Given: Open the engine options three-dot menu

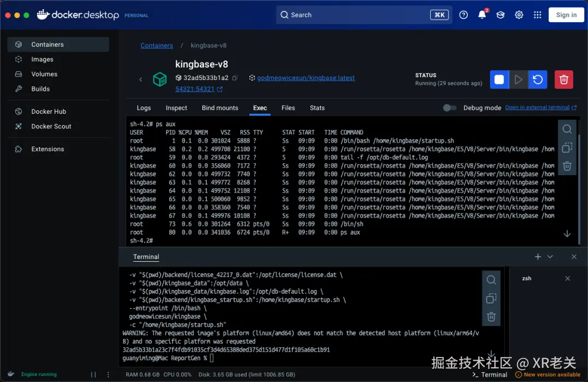Looking at the screenshot, I should click(108, 374).
